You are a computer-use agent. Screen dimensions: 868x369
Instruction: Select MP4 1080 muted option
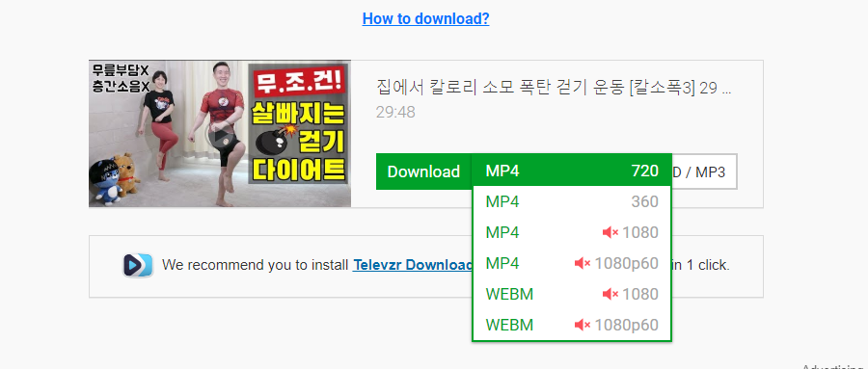pos(572,232)
